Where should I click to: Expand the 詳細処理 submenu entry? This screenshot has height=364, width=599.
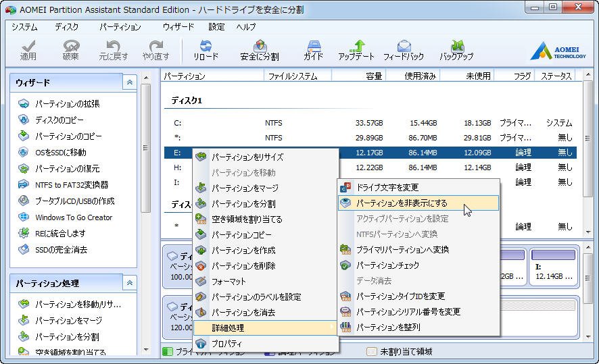266,328
